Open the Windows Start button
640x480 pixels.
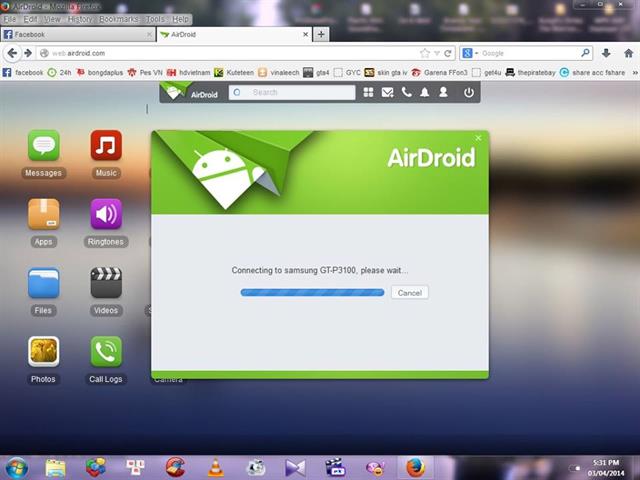click(16, 468)
